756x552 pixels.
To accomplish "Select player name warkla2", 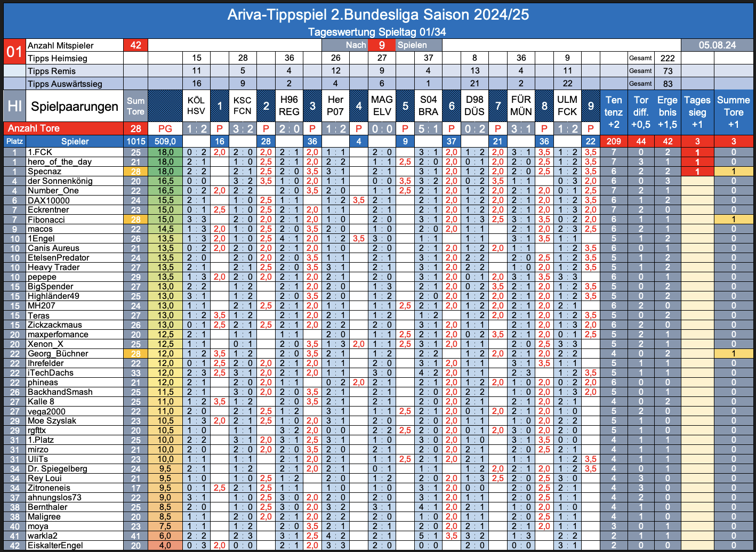I will tap(43, 535).
